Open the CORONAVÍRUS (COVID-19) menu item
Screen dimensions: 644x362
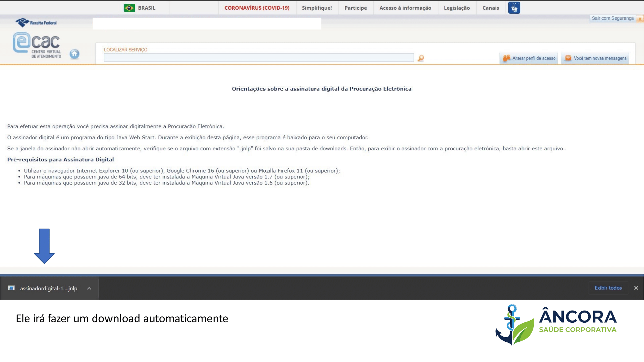[x=257, y=8]
